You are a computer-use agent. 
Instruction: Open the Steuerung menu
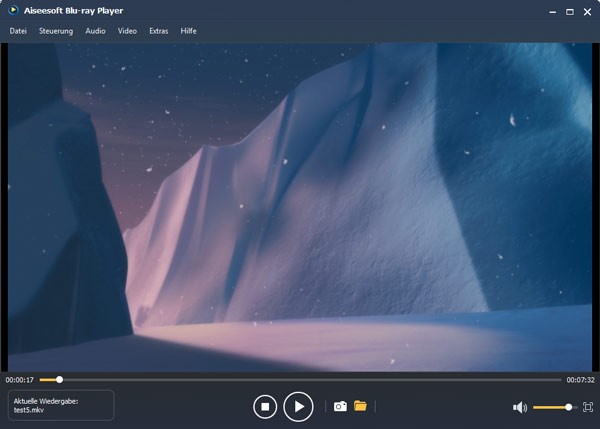coord(56,31)
